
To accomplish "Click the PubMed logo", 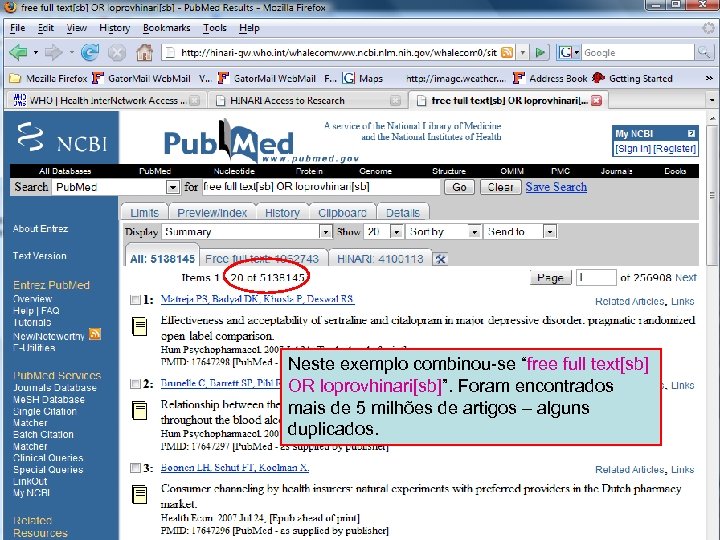I will 230,140.
